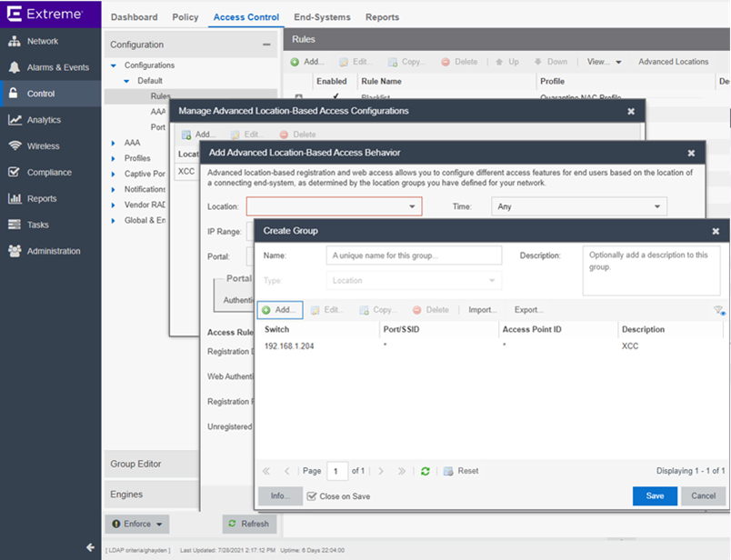Go to the next page of the group list
The height and width of the screenshot is (560, 731).
[381, 471]
